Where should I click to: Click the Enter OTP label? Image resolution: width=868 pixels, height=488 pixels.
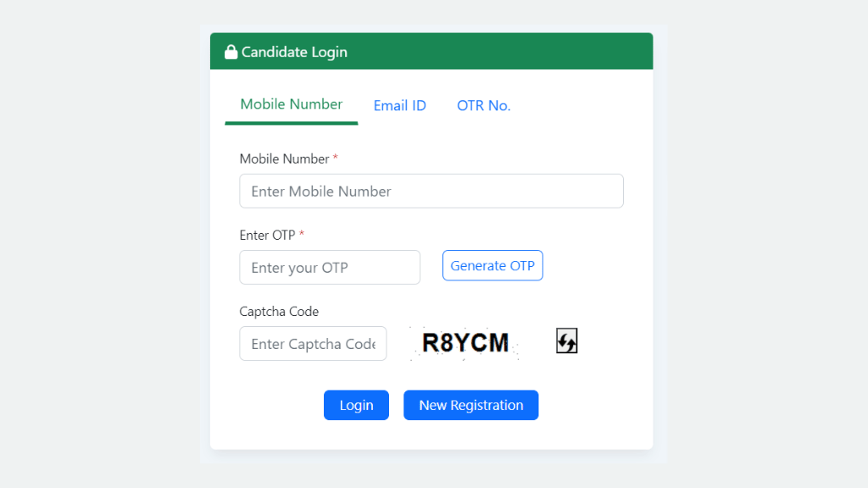coord(267,235)
